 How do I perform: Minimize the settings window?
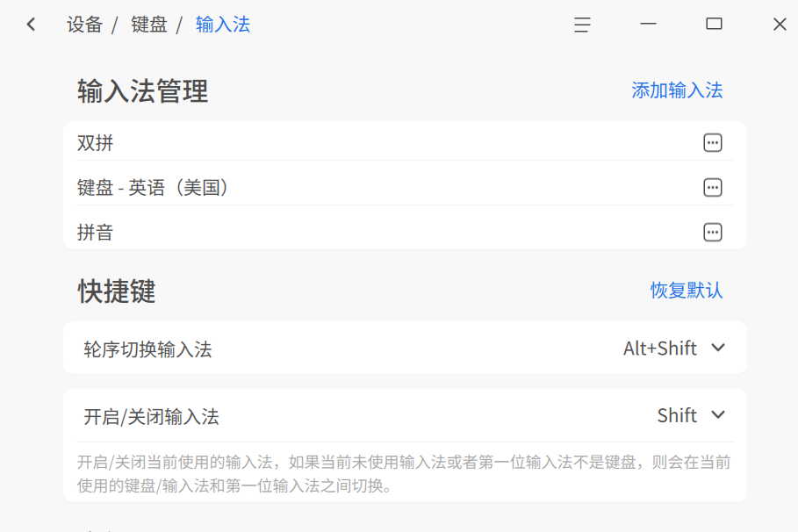tap(648, 24)
